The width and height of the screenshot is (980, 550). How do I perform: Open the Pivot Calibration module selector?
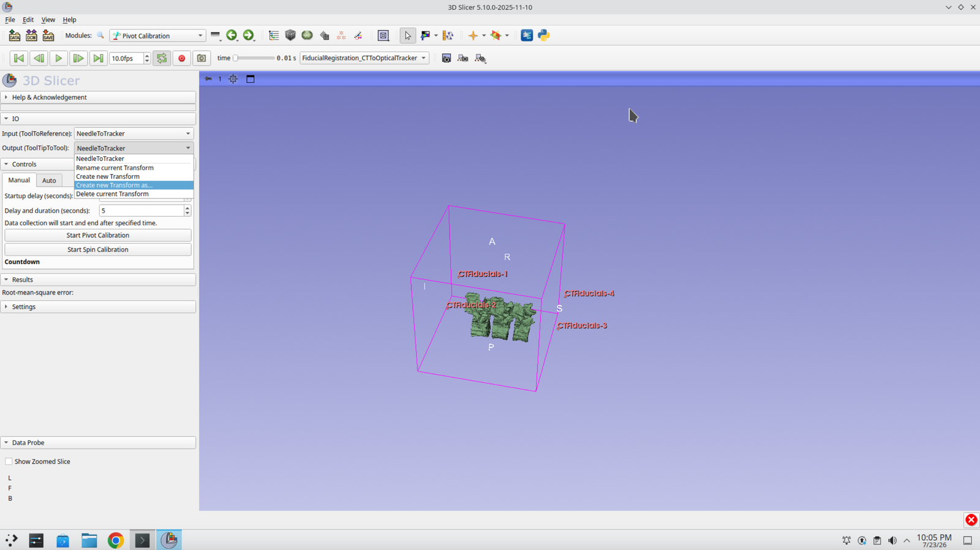click(157, 36)
